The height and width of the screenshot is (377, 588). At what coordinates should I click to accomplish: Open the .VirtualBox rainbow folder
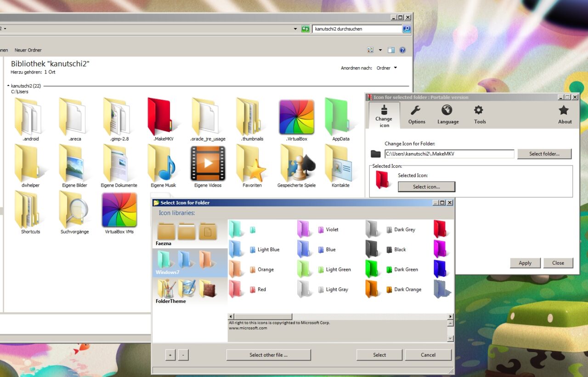296,116
